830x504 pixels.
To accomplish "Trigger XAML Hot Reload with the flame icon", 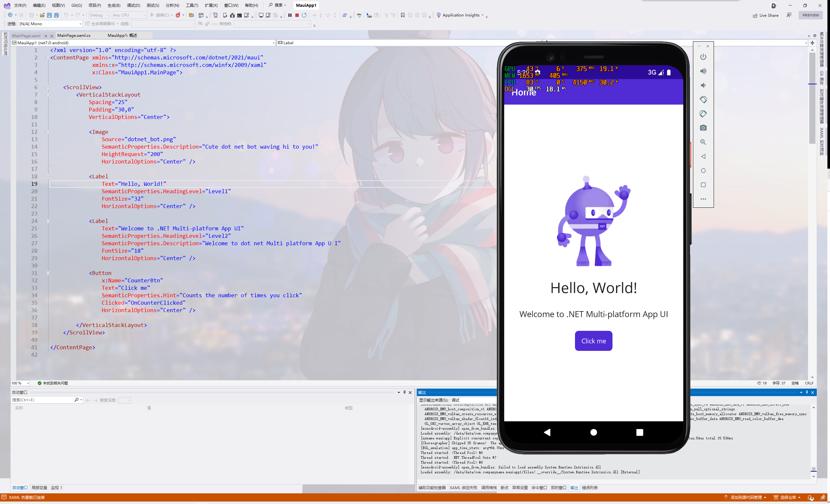I will 178,15.
